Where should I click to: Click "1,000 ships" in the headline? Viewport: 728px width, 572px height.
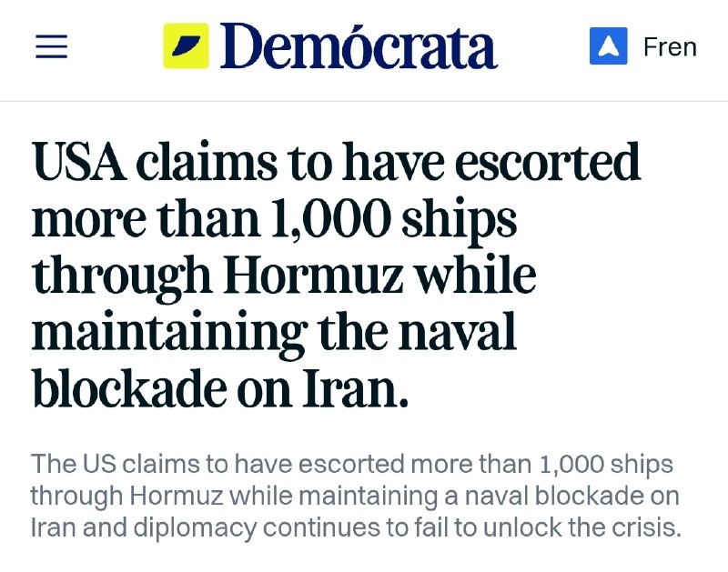tap(392, 217)
